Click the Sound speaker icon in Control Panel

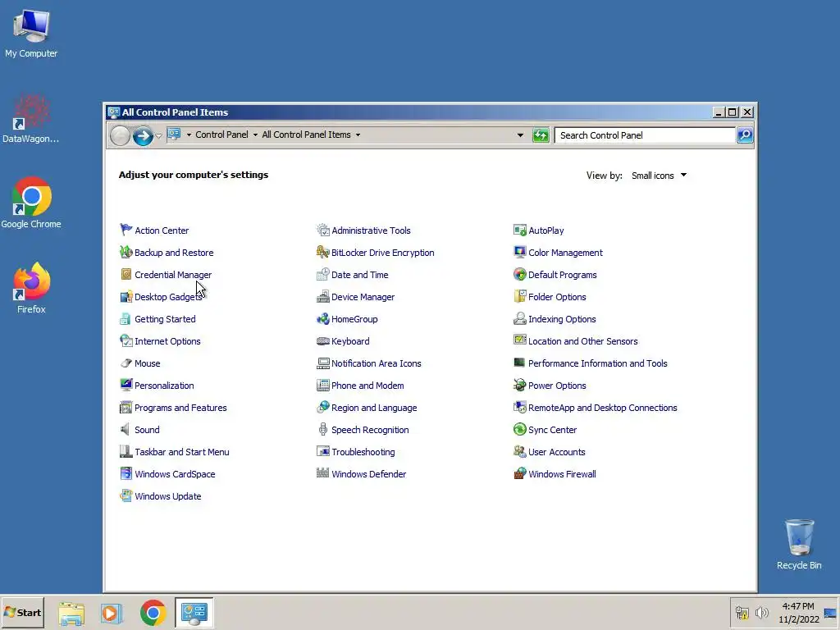coord(126,430)
